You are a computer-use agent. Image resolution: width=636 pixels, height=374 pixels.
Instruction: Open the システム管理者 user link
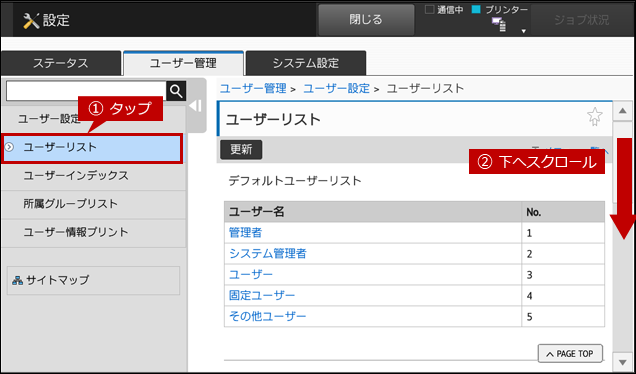268,254
